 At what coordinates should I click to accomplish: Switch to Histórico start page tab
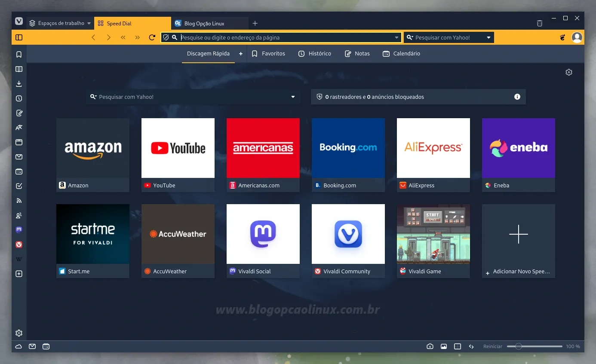[x=315, y=54]
